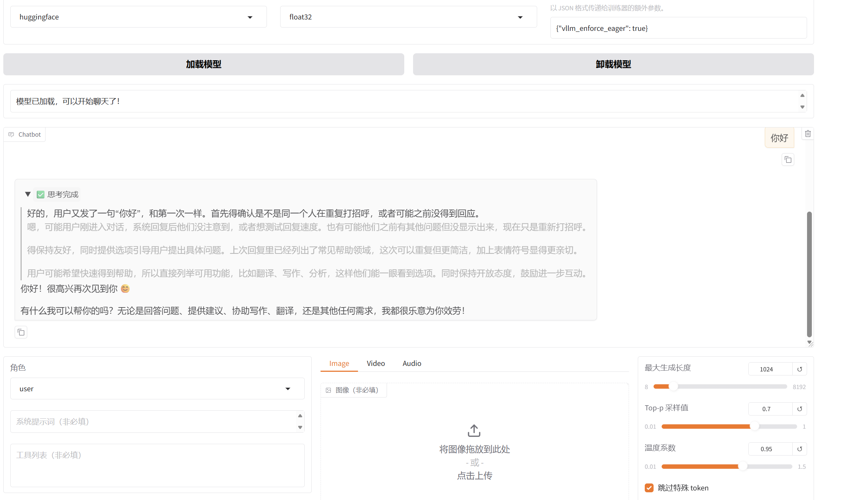The image size is (868, 500).
Task: Uncheck the 跳过特殊 token checkbox
Action: (649, 488)
